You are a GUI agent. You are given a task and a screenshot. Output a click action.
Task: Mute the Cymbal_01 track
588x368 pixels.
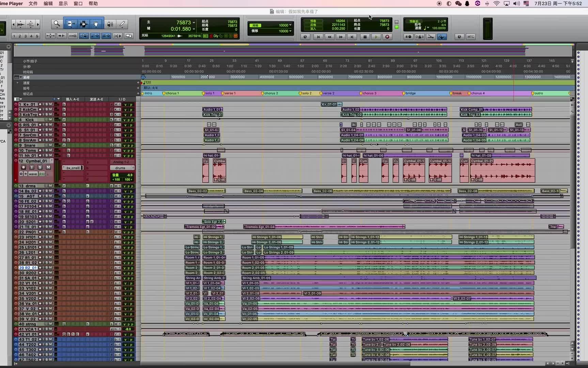click(48, 167)
